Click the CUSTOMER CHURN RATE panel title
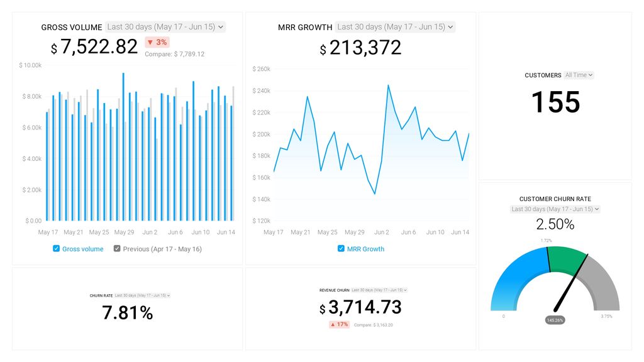 (554, 199)
